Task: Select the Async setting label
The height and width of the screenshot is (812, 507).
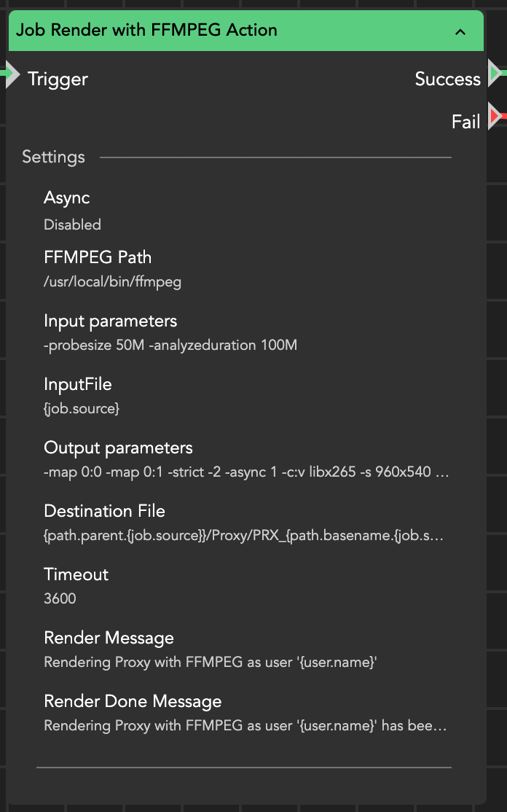Action: pos(66,198)
